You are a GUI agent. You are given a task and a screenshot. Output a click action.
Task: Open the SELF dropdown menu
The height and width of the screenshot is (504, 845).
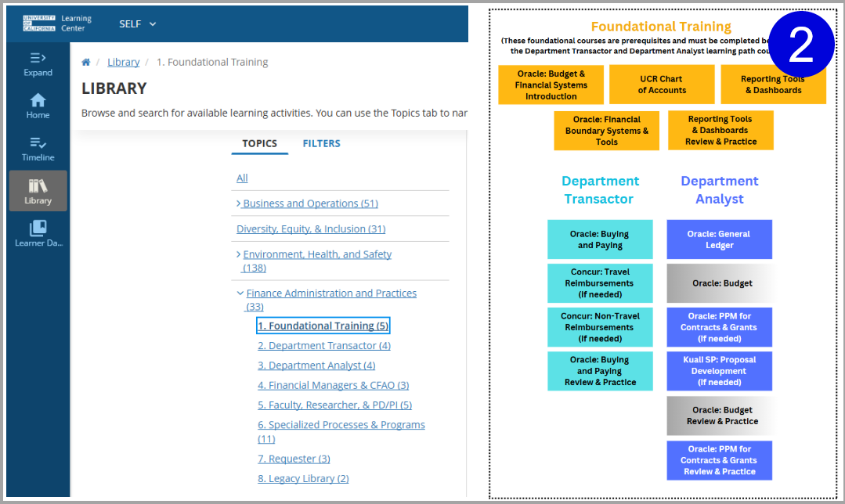click(137, 23)
